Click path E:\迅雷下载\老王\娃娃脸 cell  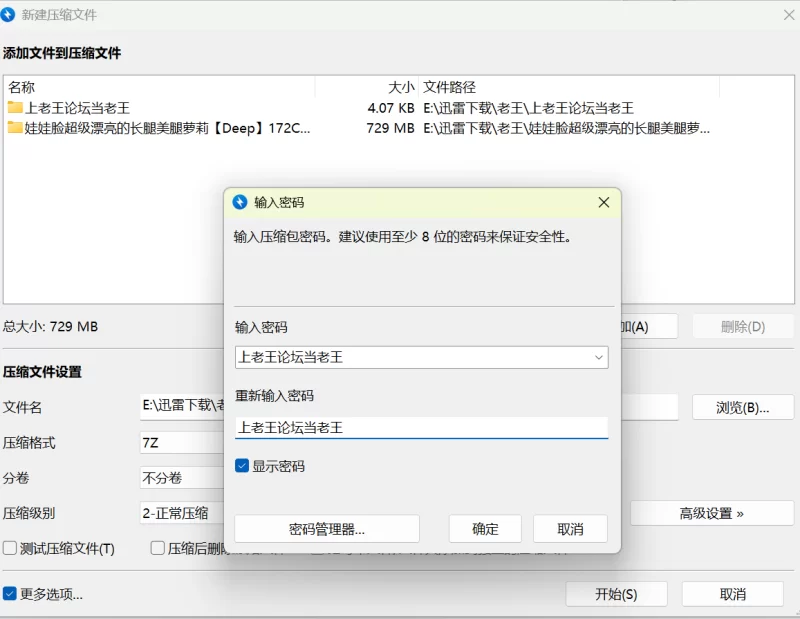566,128
